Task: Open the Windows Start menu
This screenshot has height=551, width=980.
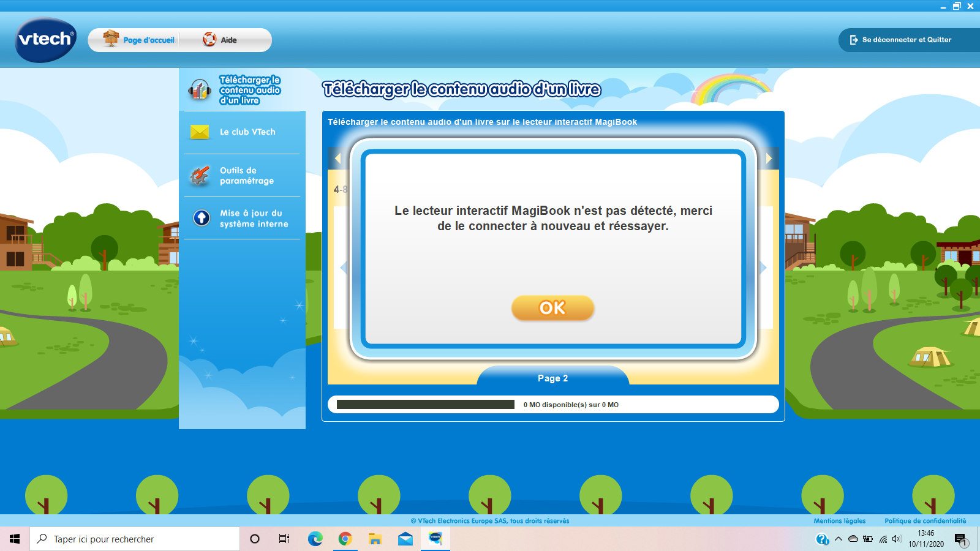Action: (x=15, y=539)
